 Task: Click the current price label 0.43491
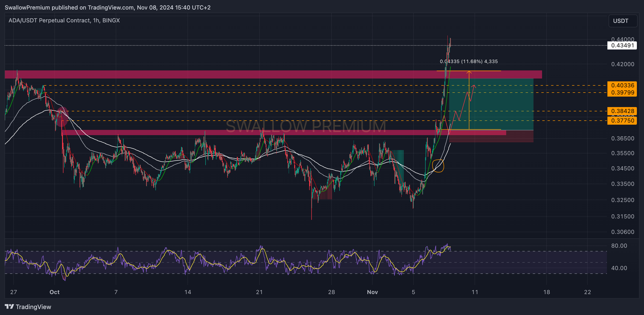pyautogui.click(x=622, y=45)
